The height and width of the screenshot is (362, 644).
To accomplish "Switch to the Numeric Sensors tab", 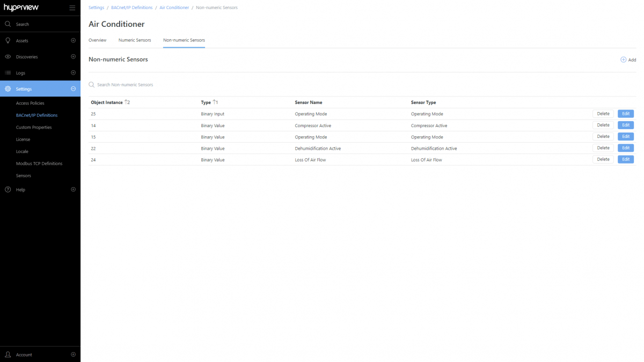I will [x=135, y=40].
